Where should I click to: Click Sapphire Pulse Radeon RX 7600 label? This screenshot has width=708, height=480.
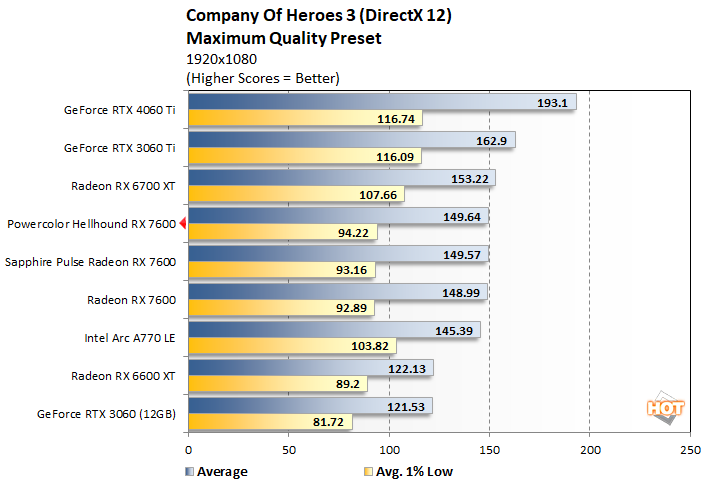[90, 262]
